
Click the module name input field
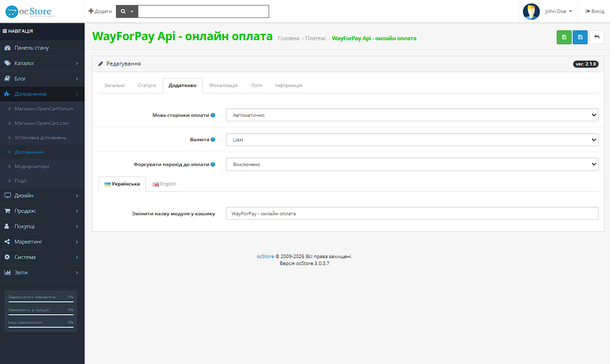coord(412,213)
